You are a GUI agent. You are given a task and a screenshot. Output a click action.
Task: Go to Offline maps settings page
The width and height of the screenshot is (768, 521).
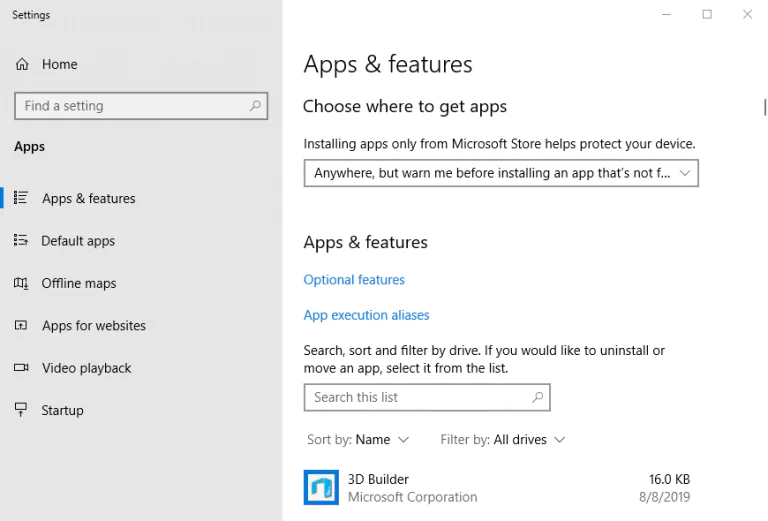coord(79,283)
